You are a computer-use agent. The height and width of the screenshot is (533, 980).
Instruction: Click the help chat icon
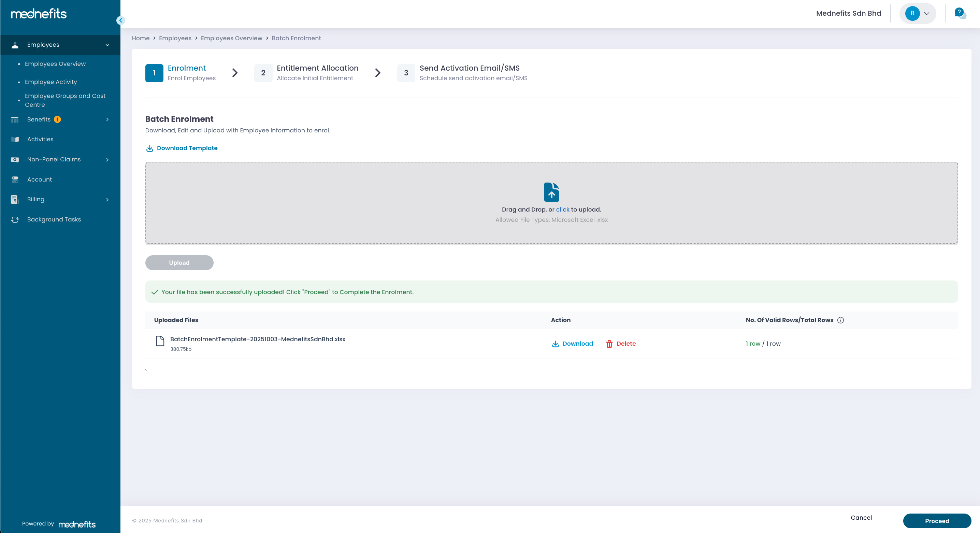click(x=960, y=13)
